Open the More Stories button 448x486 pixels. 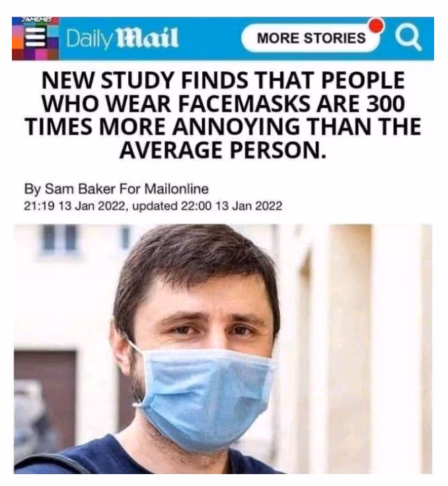311,38
